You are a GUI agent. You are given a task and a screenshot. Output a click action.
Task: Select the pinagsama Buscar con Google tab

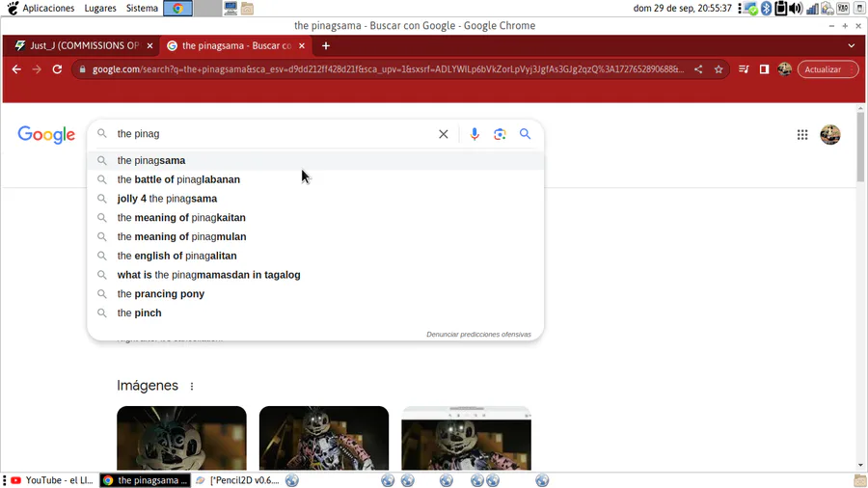(236, 46)
